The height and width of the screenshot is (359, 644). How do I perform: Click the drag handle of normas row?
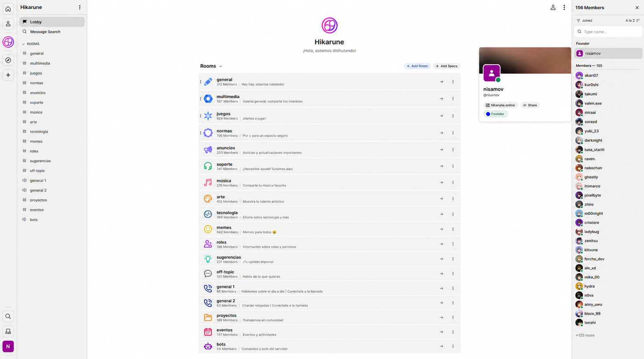200,133
